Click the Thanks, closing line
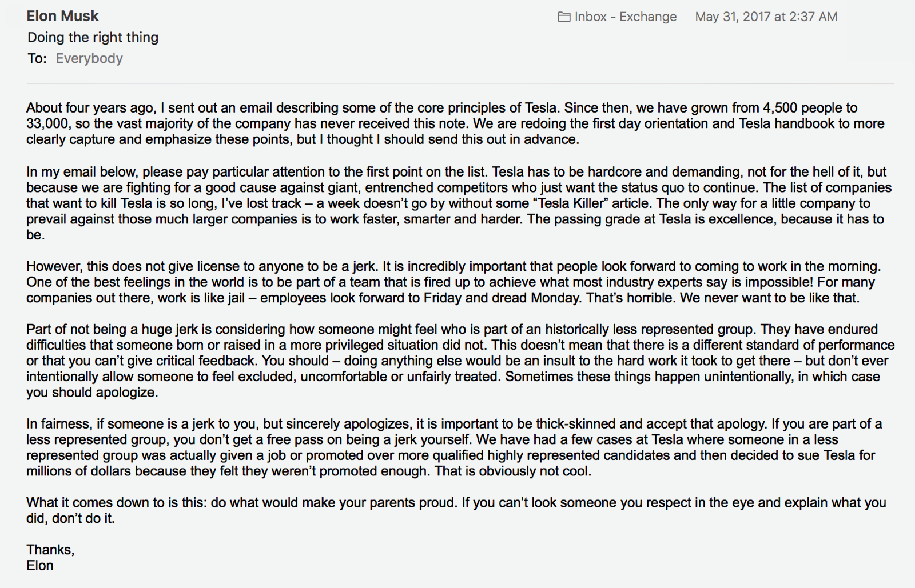The width and height of the screenshot is (915, 588). 50,550
